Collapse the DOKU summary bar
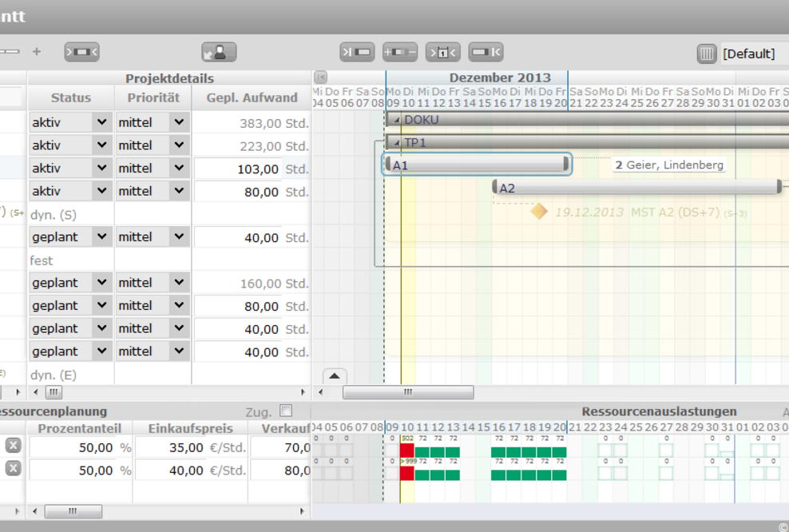This screenshot has width=789, height=532. click(x=397, y=120)
